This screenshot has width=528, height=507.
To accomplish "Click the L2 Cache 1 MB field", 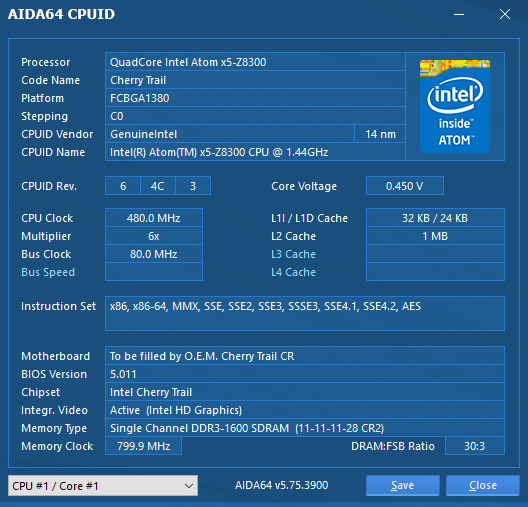I will point(435,236).
